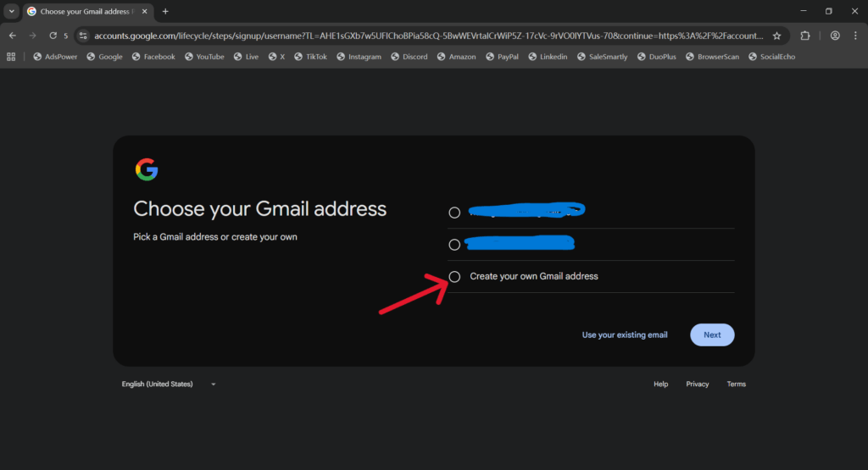Open the browser extensions puzzle icon
The image size is (868, 470).
(x=805, y=36)
